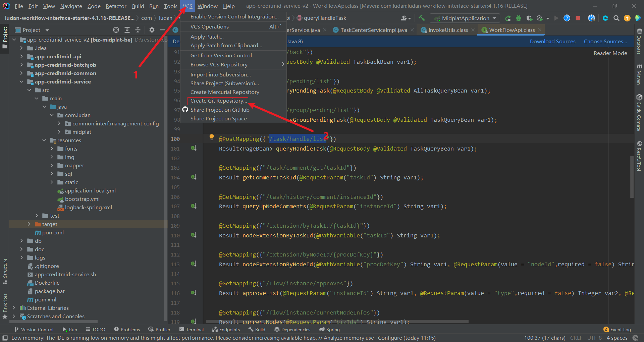Click Download Sources link
This screenshot has height=342, width=644.
552,41
